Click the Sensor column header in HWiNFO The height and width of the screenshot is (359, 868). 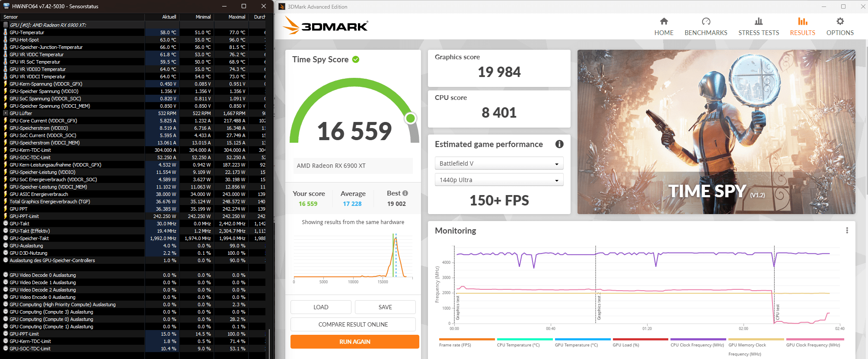[72, 17]
